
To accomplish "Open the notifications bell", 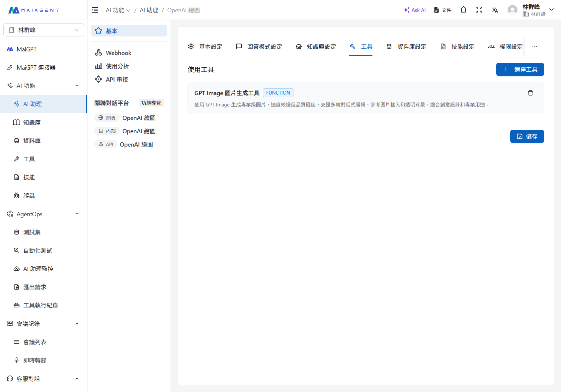I will (x=463, y=10).
